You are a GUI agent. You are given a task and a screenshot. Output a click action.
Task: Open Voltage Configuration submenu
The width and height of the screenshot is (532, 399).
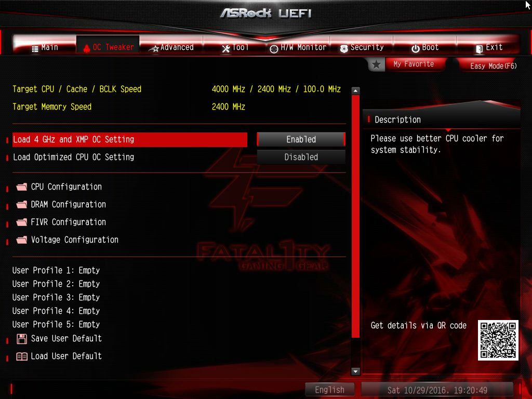75,240
